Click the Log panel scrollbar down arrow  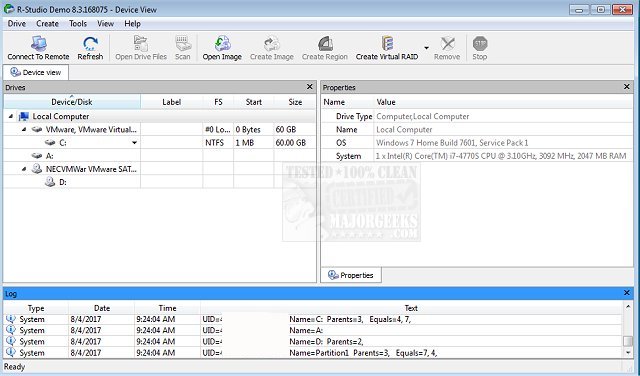click(628, 353)
